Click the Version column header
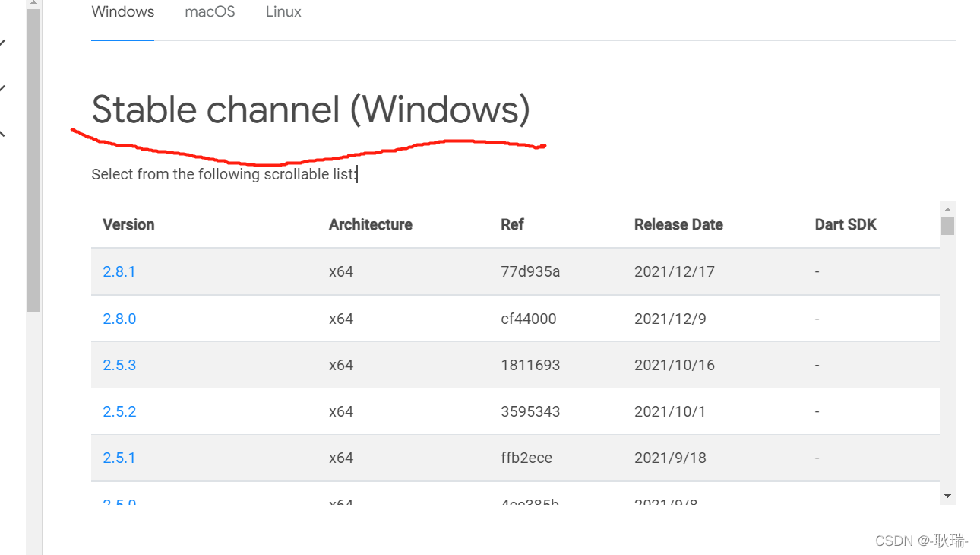Image resolution: width=980 pixels, height=555 pixels. click(x=128, y=224)
